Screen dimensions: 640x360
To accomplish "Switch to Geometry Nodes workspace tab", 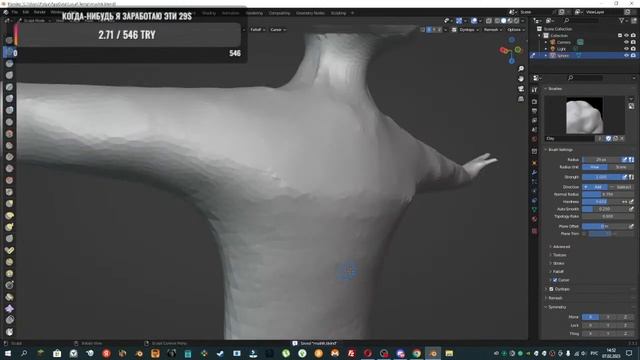I will (310, 13).
